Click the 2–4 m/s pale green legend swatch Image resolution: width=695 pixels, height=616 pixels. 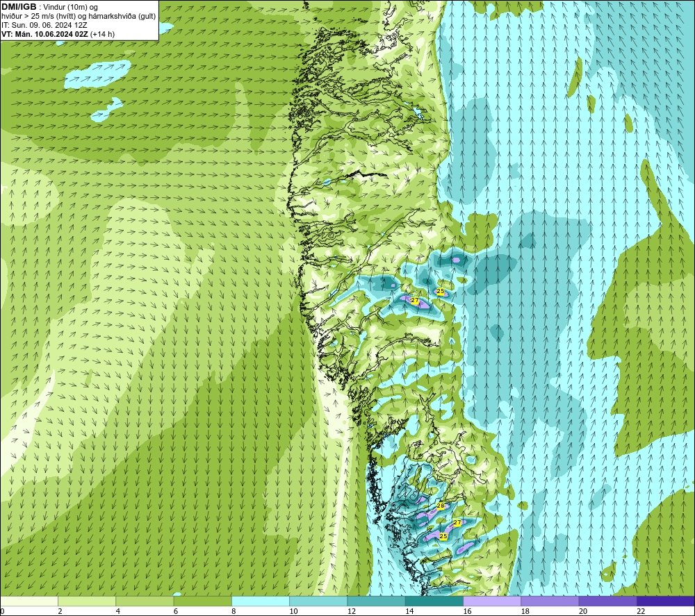click(87, 601)
